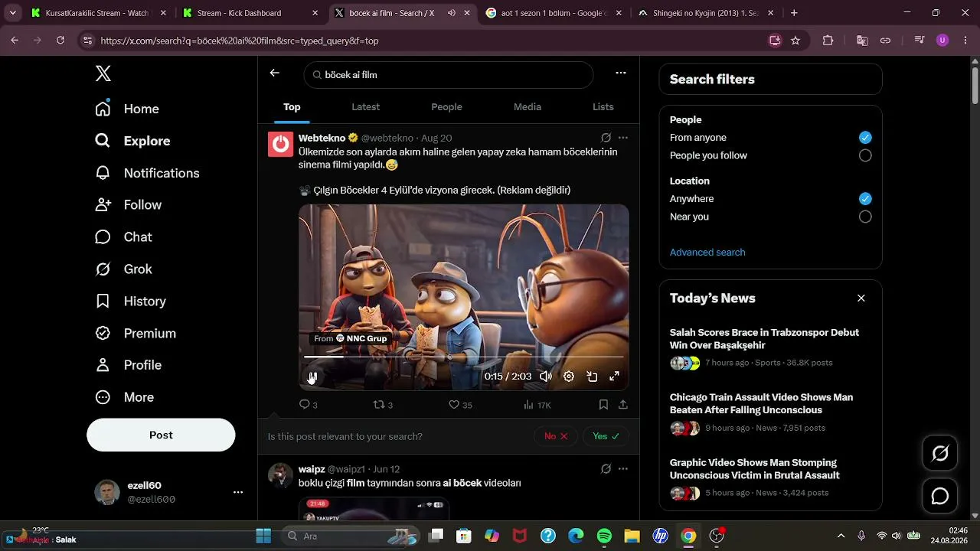Open the waipz post's more options
Image resolution: width=980 pixels, height=551 pixels.
pos(623,468)
